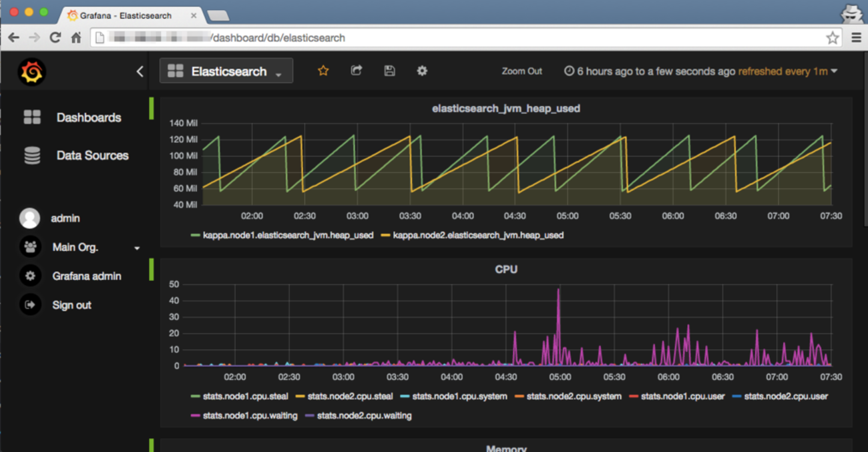Open Chrome hamburger menu
868x452 pixels.
(856, 38)
